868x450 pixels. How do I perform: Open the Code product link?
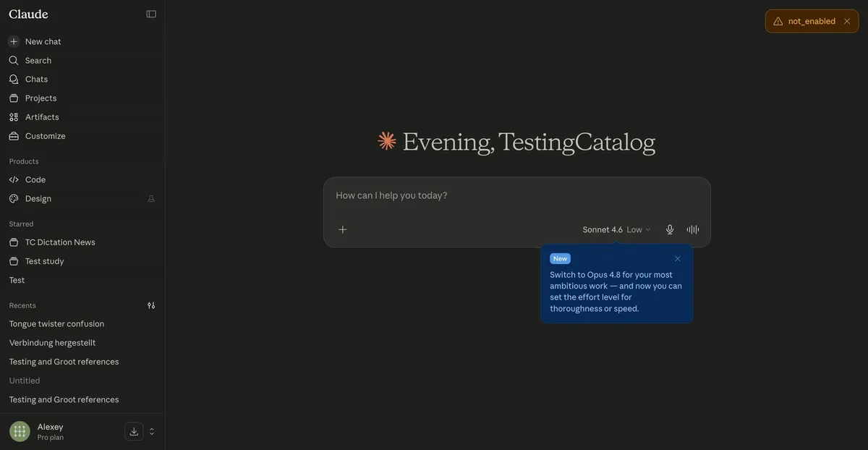pyautogui.click(x=82, y=179)
